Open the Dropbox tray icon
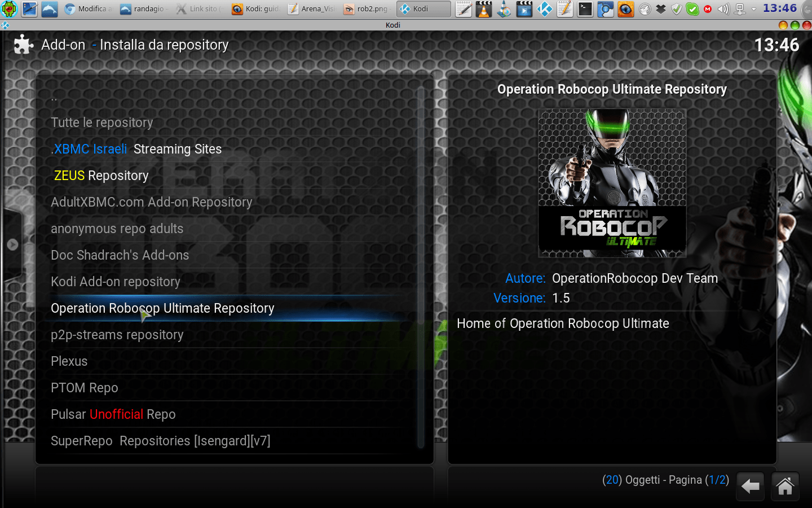812x508 pixels. [661, 9]
